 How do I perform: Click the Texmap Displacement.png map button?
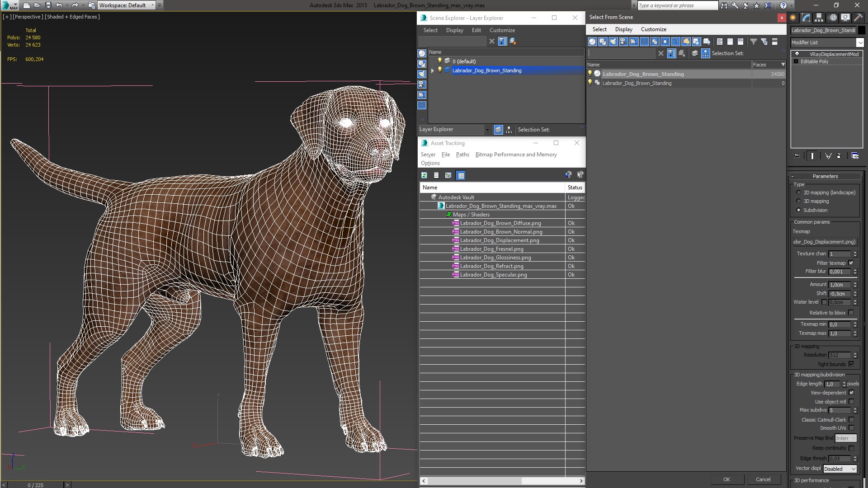(825, 242)
